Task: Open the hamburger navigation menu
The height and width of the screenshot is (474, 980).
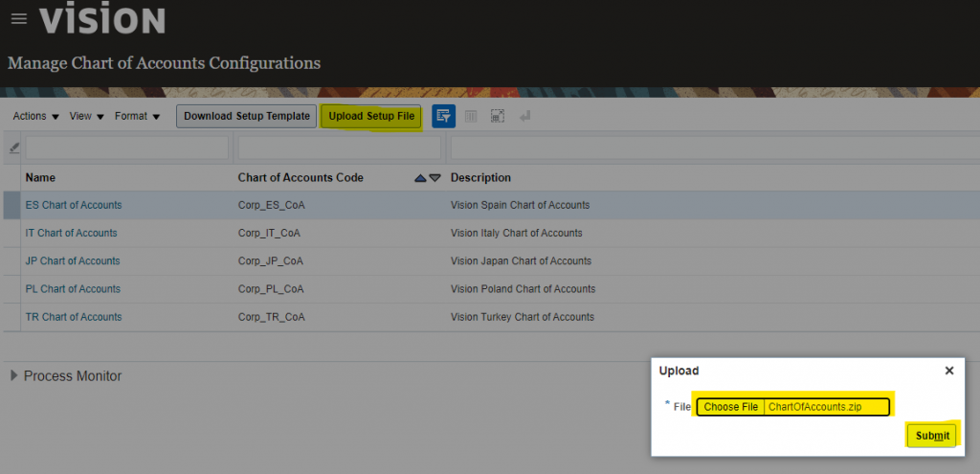Action: click(19, 19)
